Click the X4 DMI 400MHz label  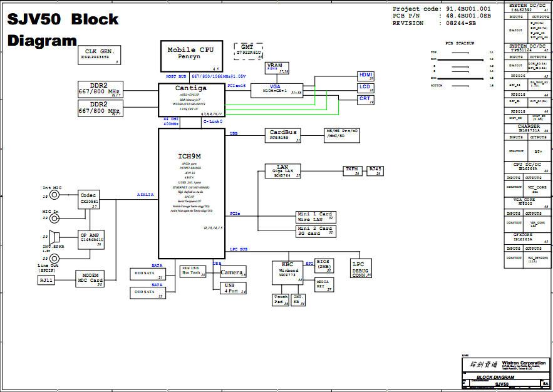click(x=171, y=121)
